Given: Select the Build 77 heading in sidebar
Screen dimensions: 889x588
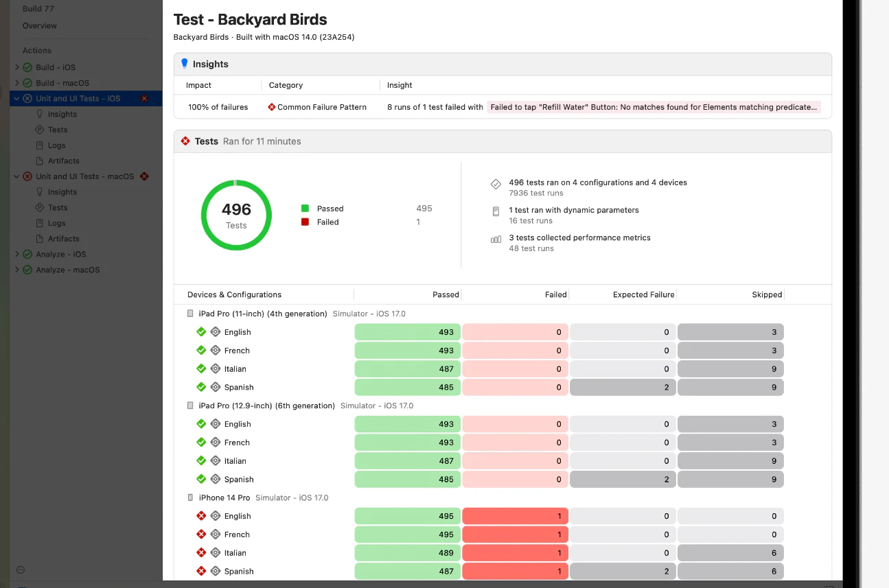Looking at the screenshot, I should tap(38, 9).
